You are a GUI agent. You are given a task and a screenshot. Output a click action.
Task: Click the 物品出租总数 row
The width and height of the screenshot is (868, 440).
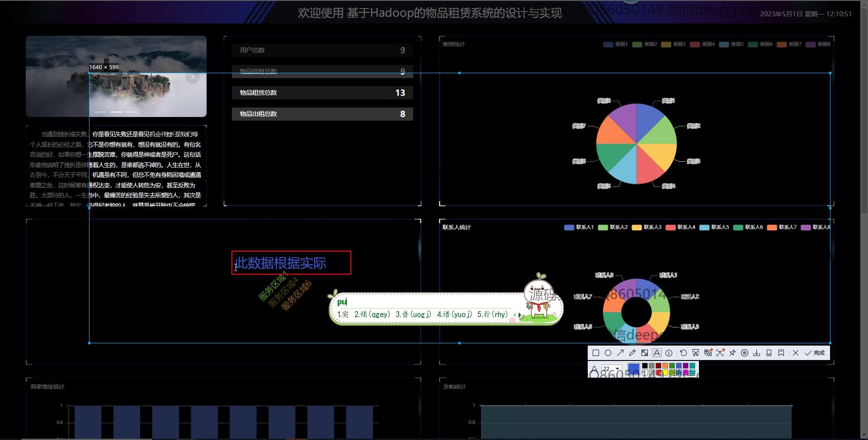[322, 114]
